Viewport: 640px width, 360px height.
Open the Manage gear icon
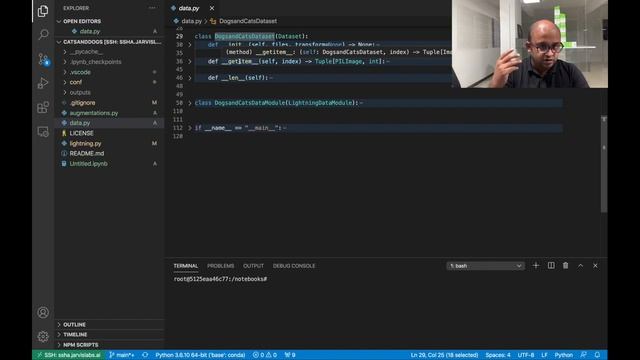click(x=43, y=336)
